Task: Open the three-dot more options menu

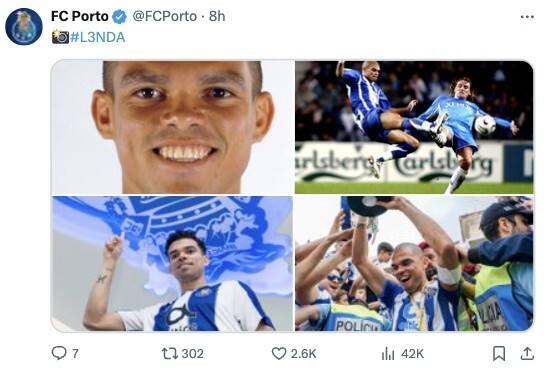Action: [527, 17]
